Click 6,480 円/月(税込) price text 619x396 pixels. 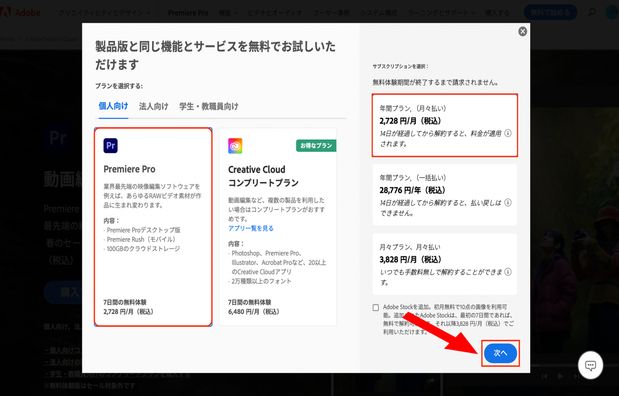(253, 312)
